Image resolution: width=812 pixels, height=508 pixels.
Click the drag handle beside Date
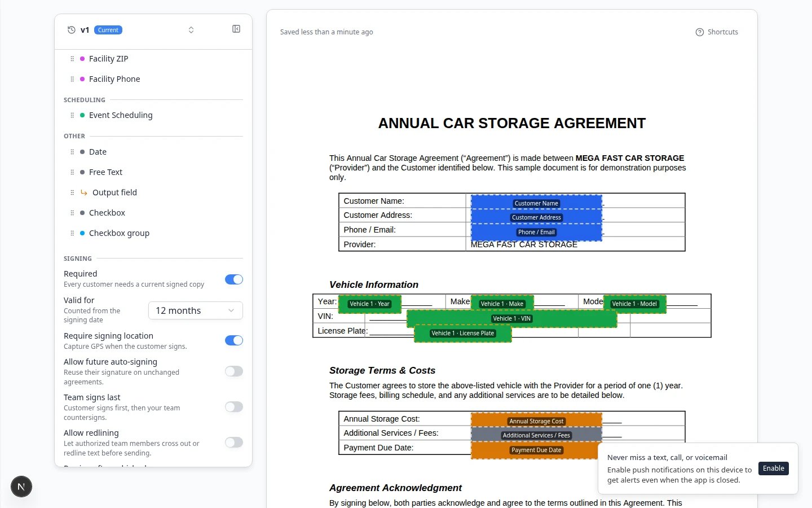(x=72, y=152)
